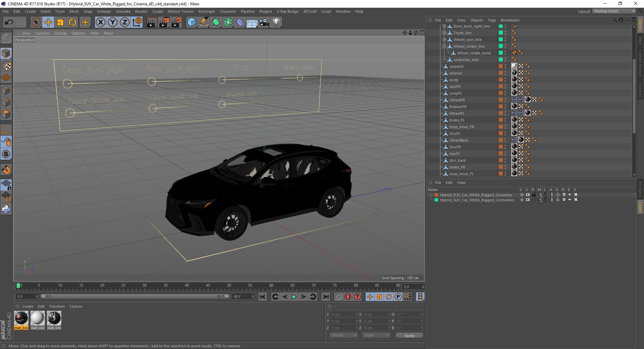Switch to the Takes side tab

tap(640, 40)
